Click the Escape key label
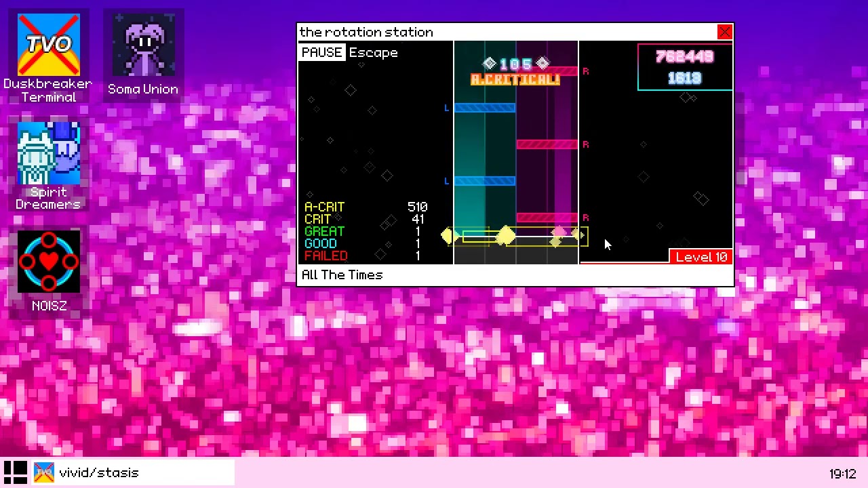 click(374, 52)
